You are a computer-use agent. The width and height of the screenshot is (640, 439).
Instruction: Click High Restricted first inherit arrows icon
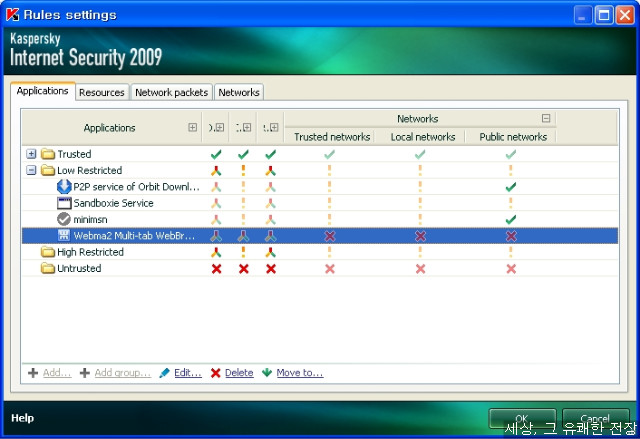216,252
